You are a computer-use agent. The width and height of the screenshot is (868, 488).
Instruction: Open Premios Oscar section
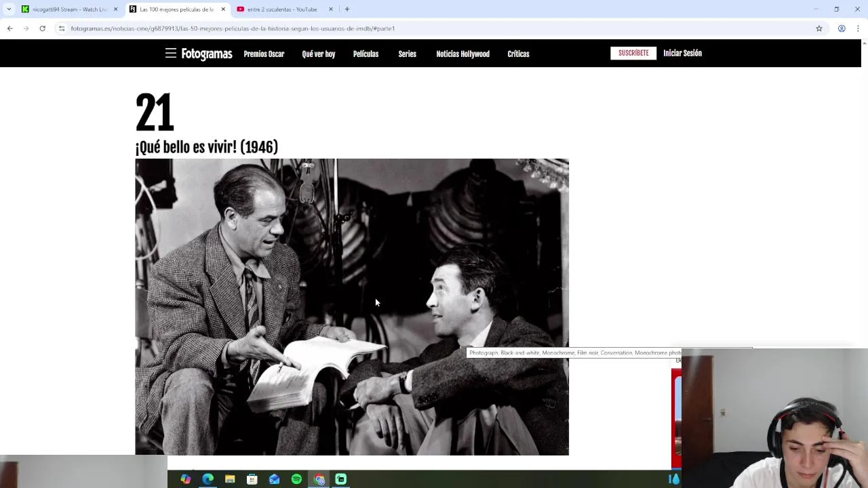(x=264, y=54)
